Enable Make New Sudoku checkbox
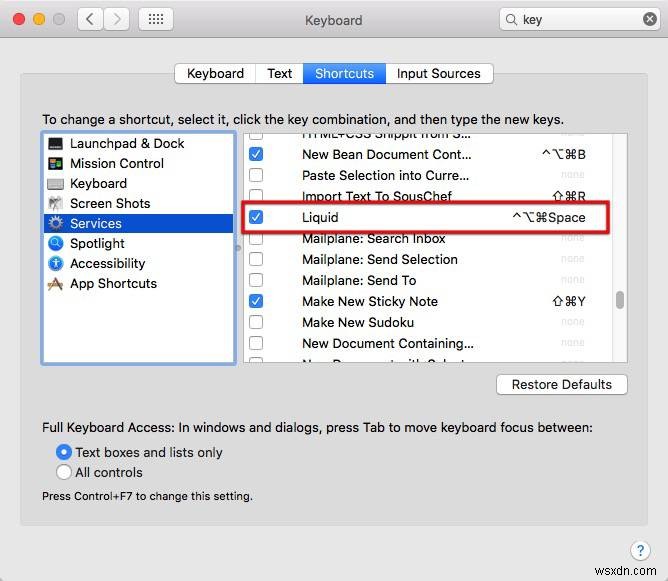This screenshot has width=668, height=581. click(x=256, y=322)
